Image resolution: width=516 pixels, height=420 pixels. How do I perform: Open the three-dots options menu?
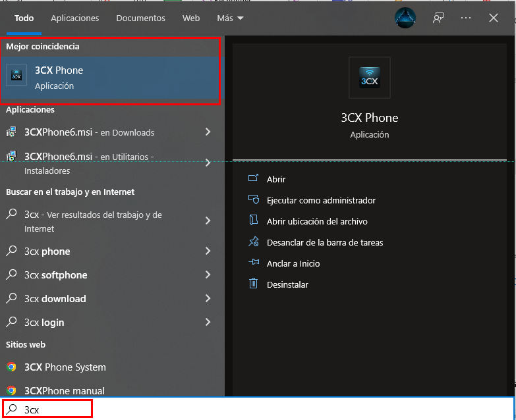[466, 18]
